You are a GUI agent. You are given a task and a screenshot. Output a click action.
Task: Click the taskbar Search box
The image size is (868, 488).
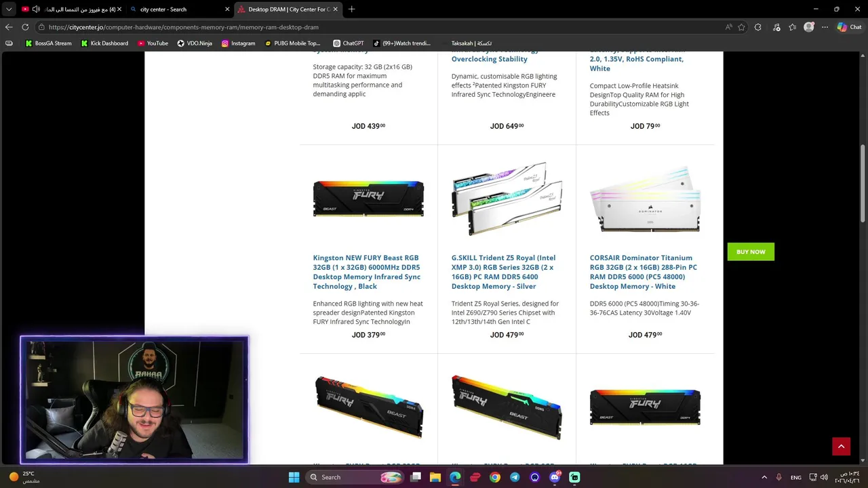click(354, 477)
